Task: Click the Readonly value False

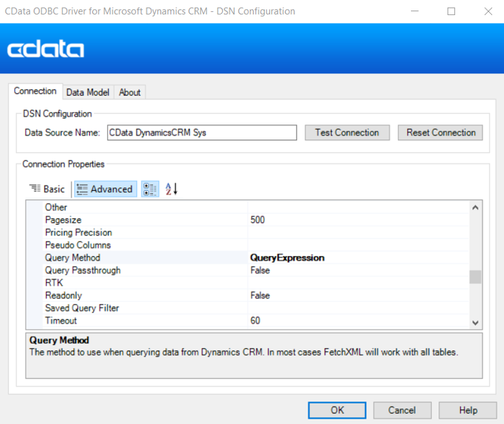Action: pyautogui.click(x=260, y=296)
